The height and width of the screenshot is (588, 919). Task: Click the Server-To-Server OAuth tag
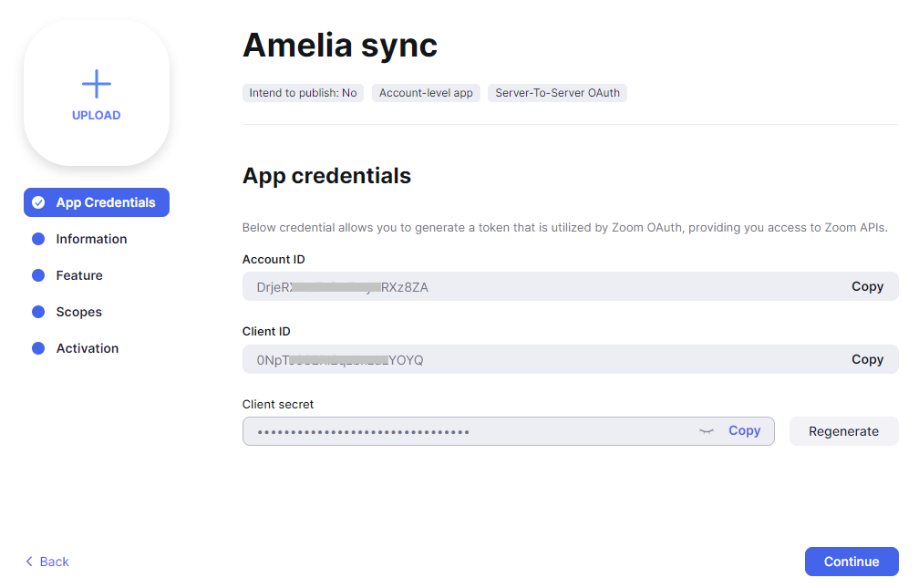pyautogui.click(x=557, y=93)
